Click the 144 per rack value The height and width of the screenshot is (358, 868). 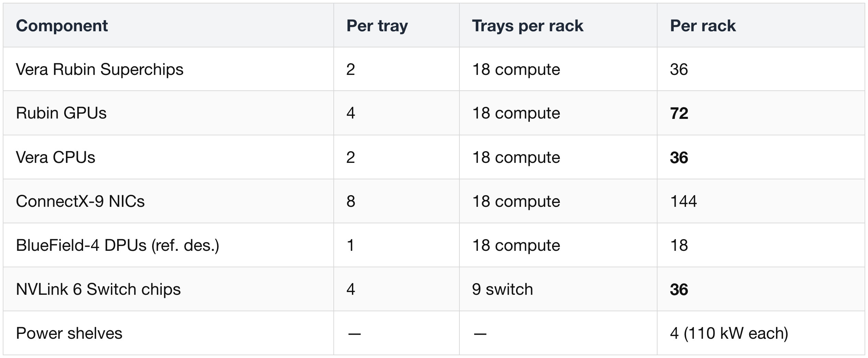683,201
